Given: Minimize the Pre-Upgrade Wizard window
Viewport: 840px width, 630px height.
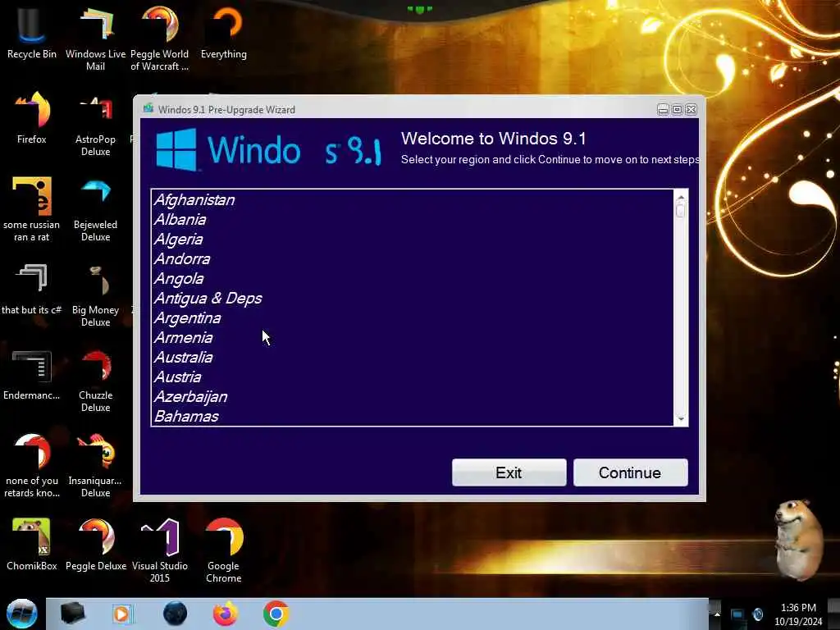Looking at the screenshot, I should 663,110.
